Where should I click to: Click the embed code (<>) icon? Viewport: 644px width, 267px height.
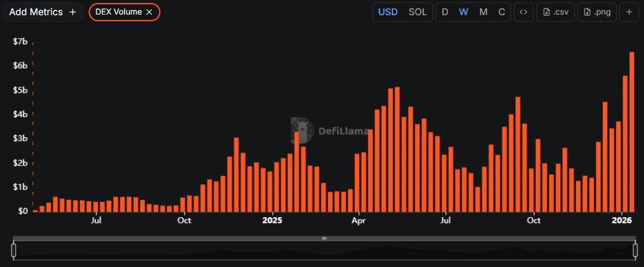click(523, 12)
